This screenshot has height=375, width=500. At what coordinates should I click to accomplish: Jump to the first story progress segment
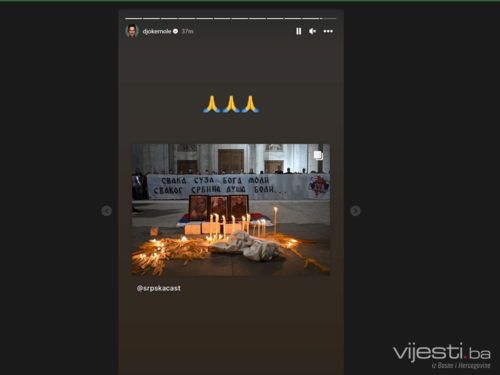click(x=133, y=18)
